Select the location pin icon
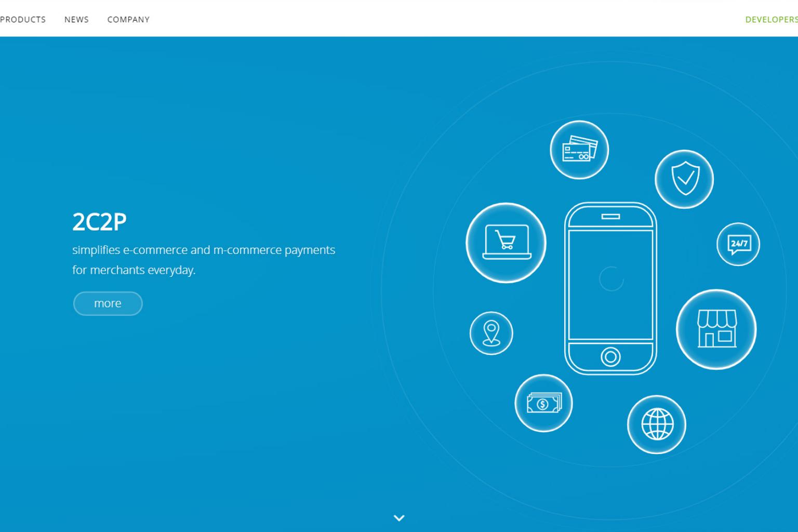This screenshot has height=532, width=798. pos(491,333)
